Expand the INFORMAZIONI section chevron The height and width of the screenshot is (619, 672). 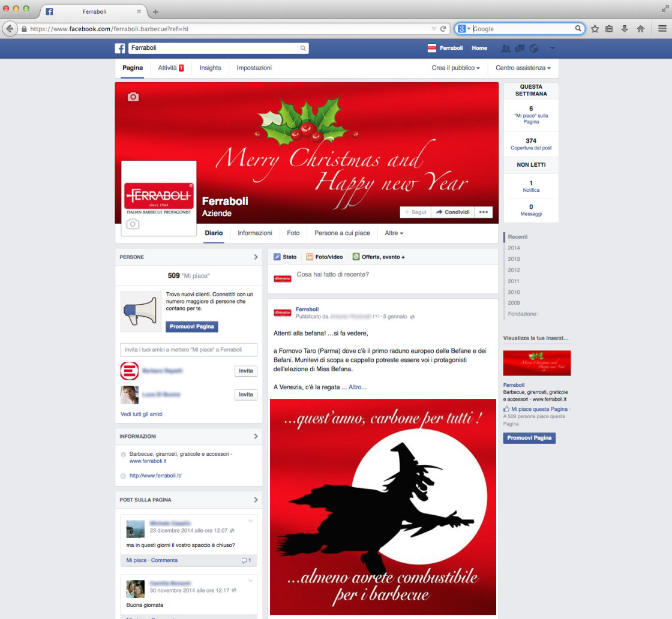(x=256, y=436)
